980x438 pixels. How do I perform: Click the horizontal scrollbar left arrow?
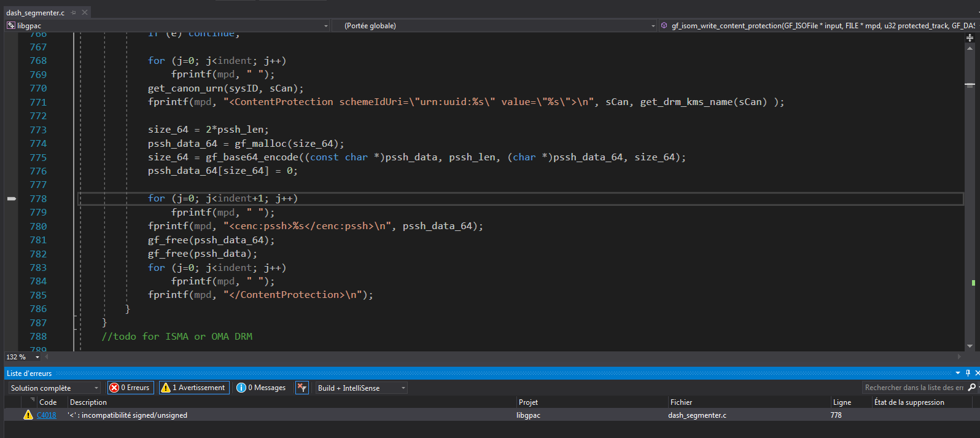point(47,357)
